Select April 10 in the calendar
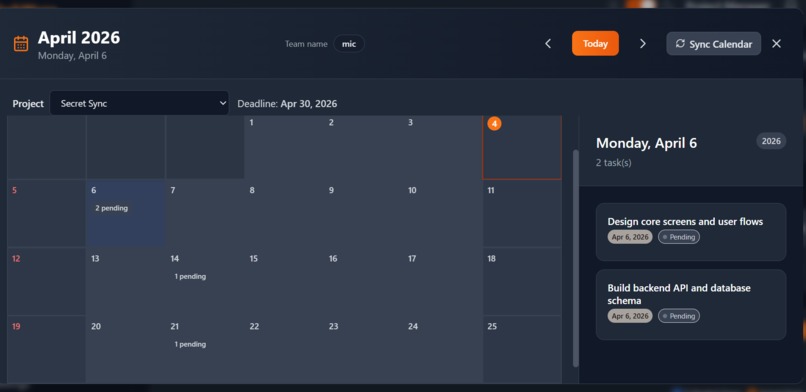806x392 pixels. (443, 213)
